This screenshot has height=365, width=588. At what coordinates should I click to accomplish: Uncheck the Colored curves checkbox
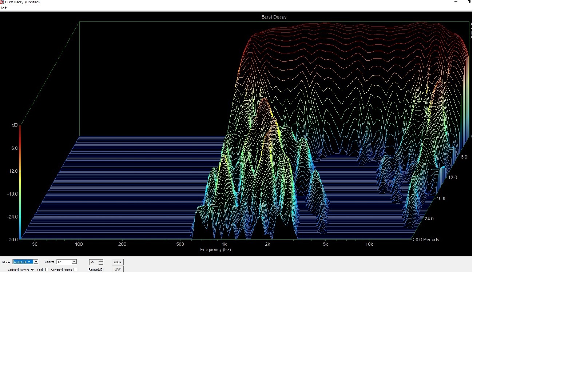33,270
